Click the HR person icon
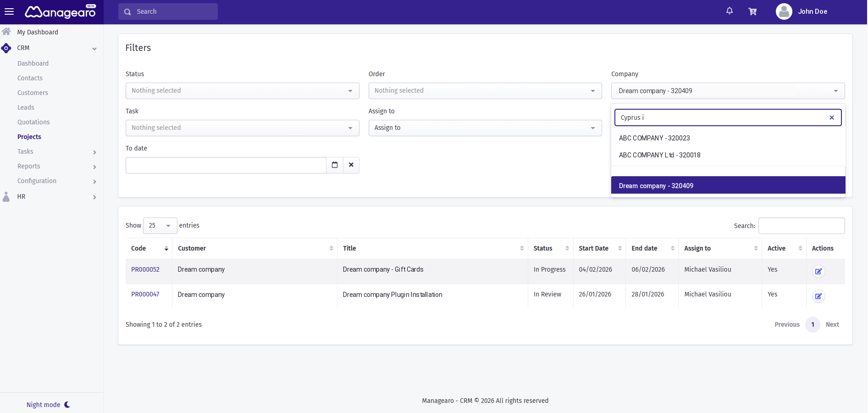The image size is (868, 413). click(x=6, y=197)
